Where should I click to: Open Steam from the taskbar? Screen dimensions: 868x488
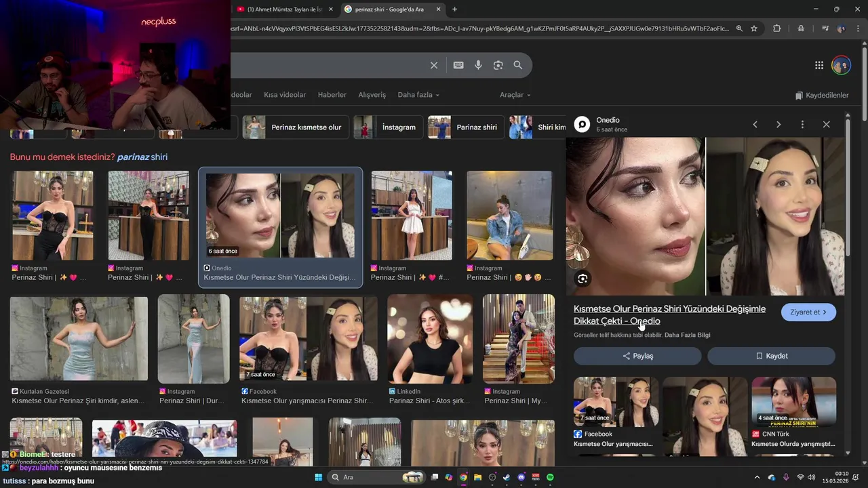click(507, 477)
